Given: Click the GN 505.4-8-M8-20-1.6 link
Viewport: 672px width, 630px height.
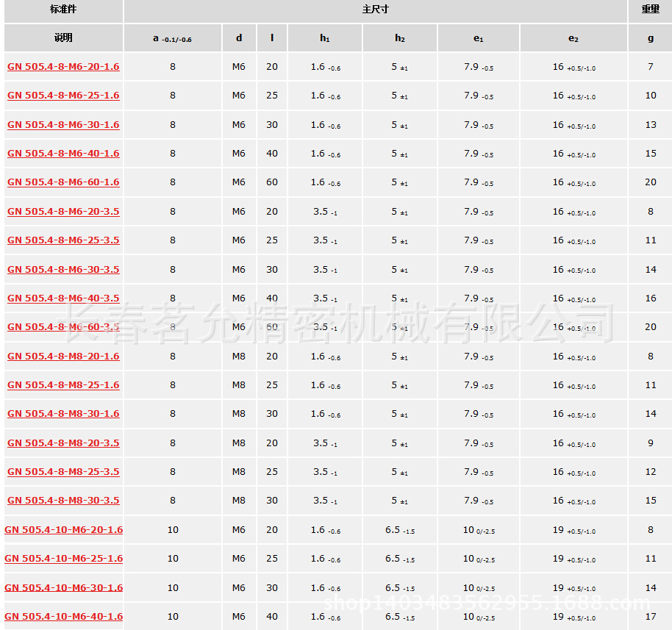Looking at the screenshot, I should [x=63, y=357].
